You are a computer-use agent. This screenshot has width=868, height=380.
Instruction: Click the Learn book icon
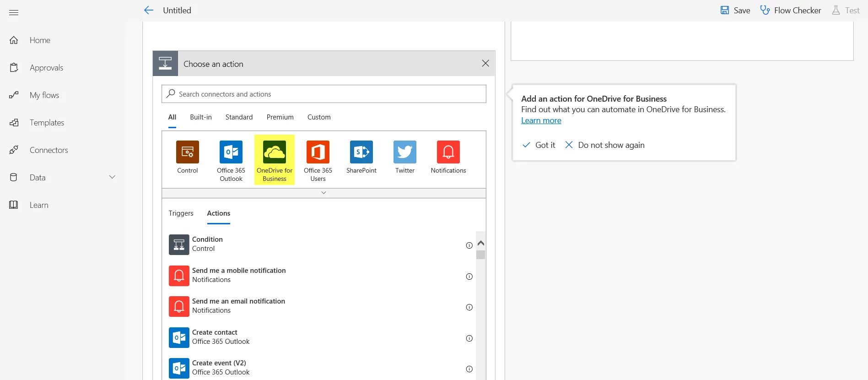[14, 205]
